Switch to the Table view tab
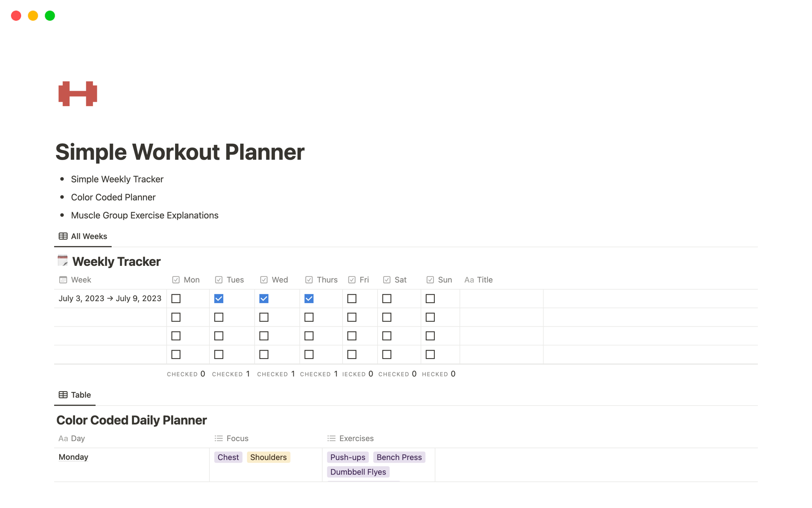The height and width of the screenshot is (508, 812). pyautogui.click(x=75, y=395)
